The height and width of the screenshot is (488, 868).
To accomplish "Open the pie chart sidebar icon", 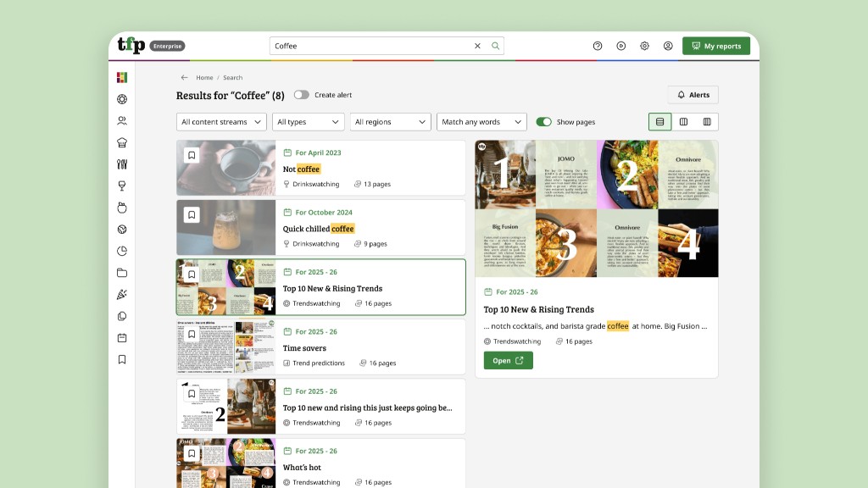I will point(122,251).
